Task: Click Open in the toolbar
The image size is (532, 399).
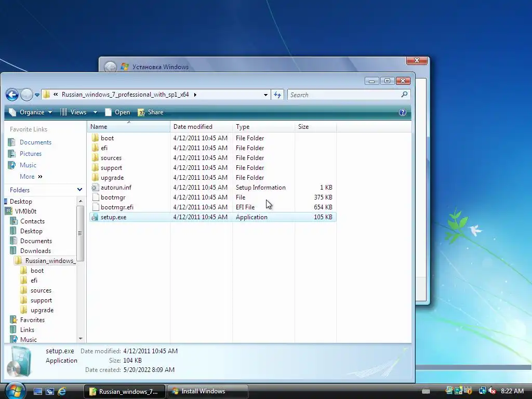Action: [x=117, y=112]
